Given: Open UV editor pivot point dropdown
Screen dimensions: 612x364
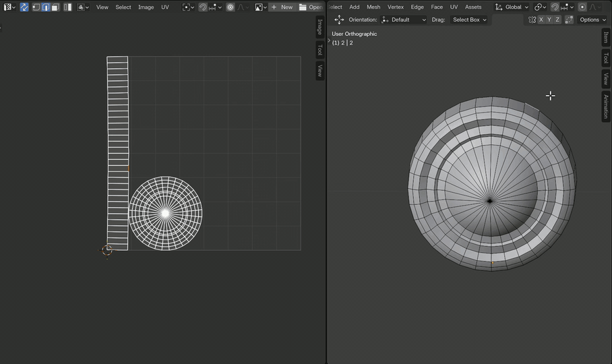Looking at the screenshot, I should tap(188, 7).
